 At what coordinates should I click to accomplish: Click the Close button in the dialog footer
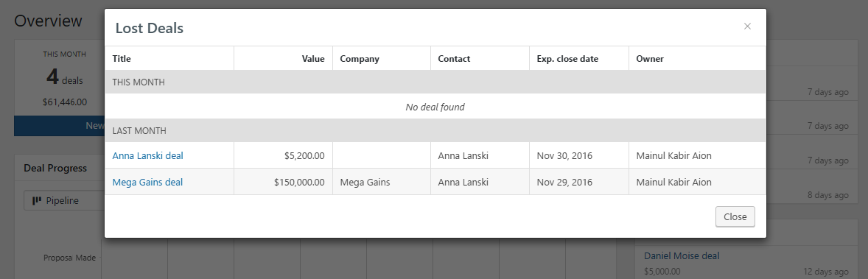tap(735, 216)
